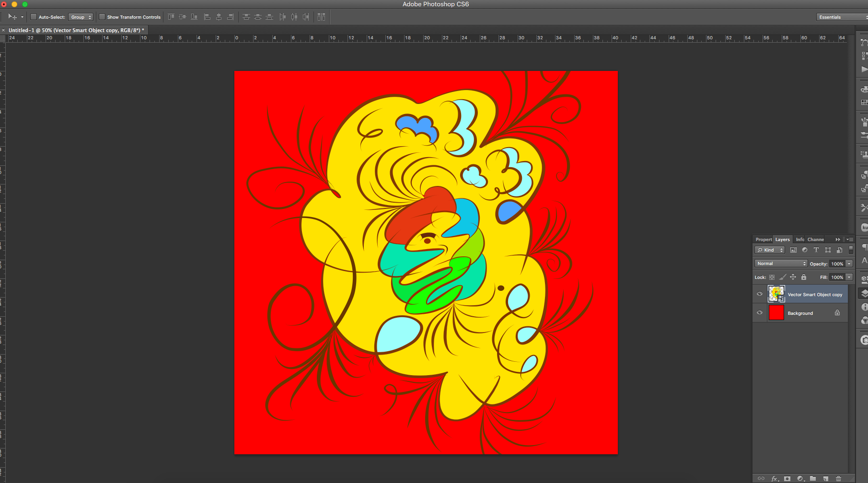Expand the Opacity slider dropdown arrow
The height and width of the screenshot is (483, 868).
(x=849, y=264)
